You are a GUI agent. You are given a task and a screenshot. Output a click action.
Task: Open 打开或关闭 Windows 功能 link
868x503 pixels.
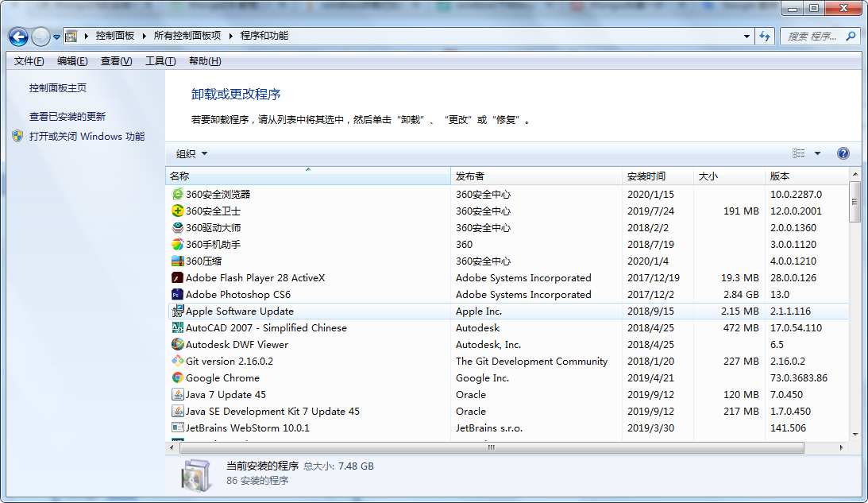[x=87, y=136]
